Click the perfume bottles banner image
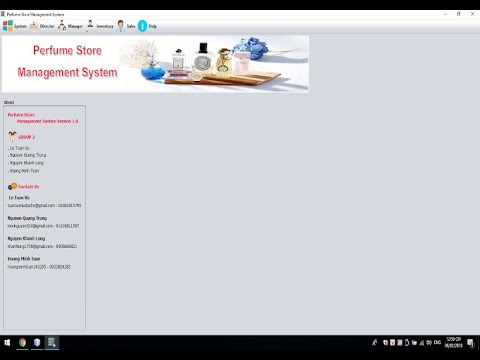Screen dimensions: 480x360 tap(155, 64)
